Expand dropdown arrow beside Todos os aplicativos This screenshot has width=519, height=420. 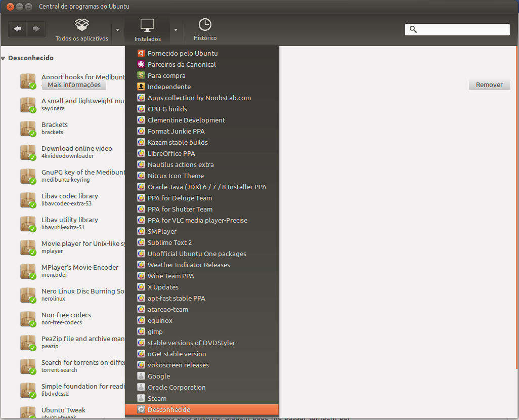[117, 30]
